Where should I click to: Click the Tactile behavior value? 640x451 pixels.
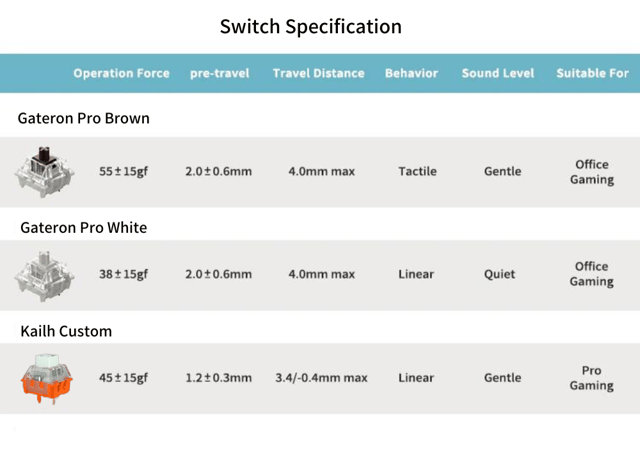click(x=417, y=171)
